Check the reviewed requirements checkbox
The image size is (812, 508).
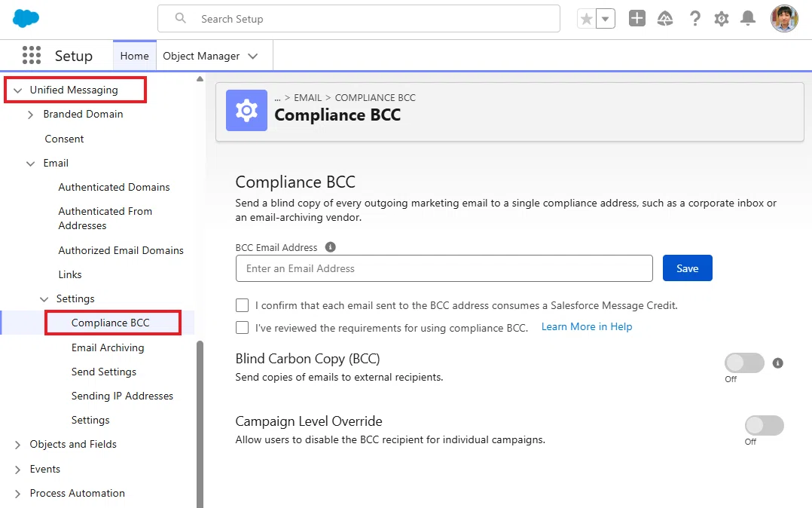coord(242,328)
